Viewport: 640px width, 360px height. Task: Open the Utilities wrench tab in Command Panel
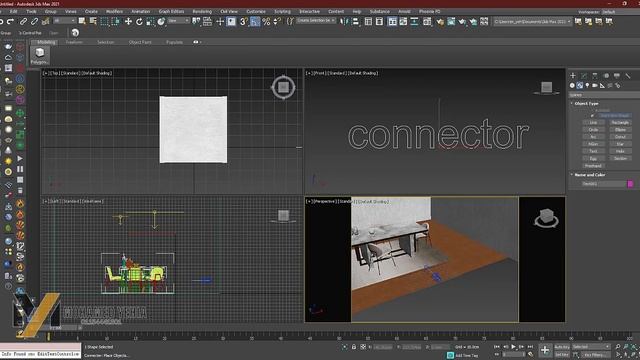pos(628,76)
